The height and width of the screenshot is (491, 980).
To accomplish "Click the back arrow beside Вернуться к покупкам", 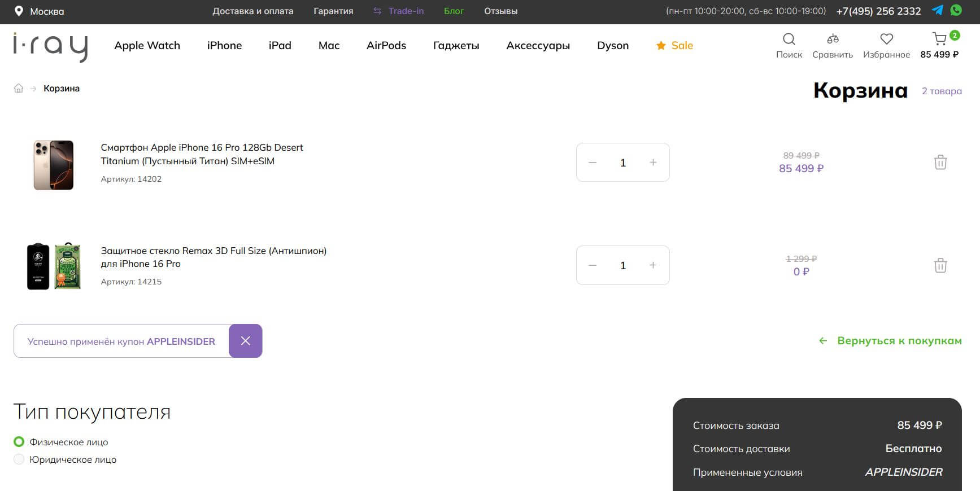I will [x=823, y=341].
